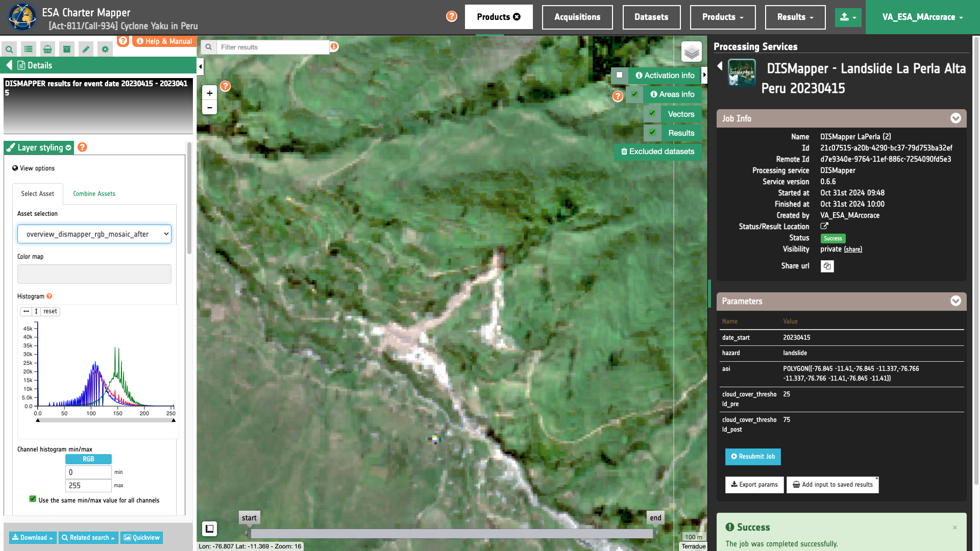Click the Export params button
This screenshot has height=551, width=980.
click(754, 485)
